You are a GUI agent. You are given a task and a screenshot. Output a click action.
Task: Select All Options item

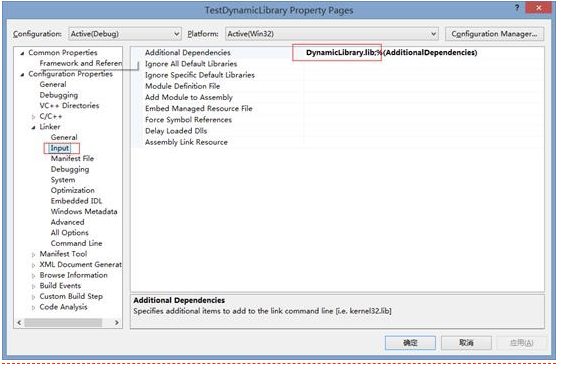pos(70,233)
